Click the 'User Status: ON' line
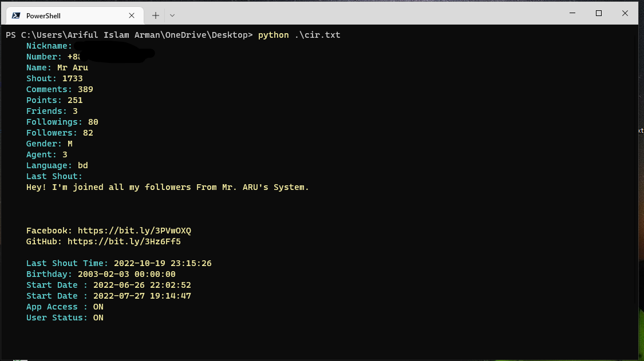 (65, 318)
